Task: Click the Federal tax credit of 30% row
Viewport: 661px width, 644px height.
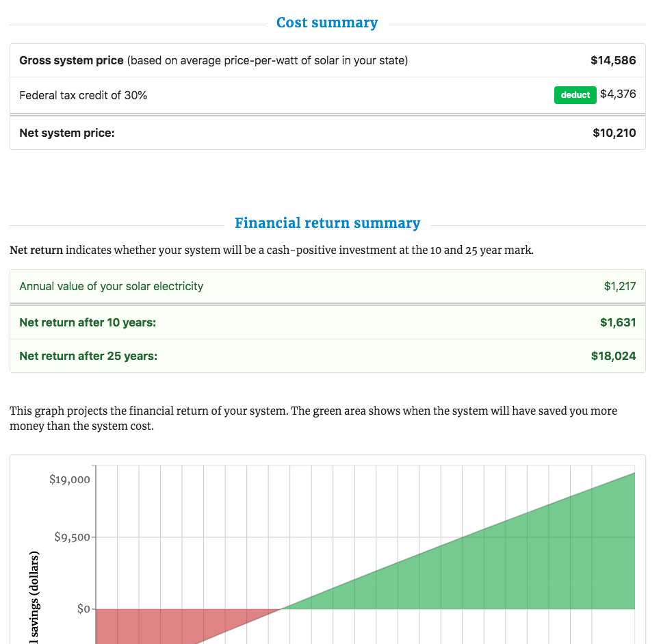Action: pos(83,95)
